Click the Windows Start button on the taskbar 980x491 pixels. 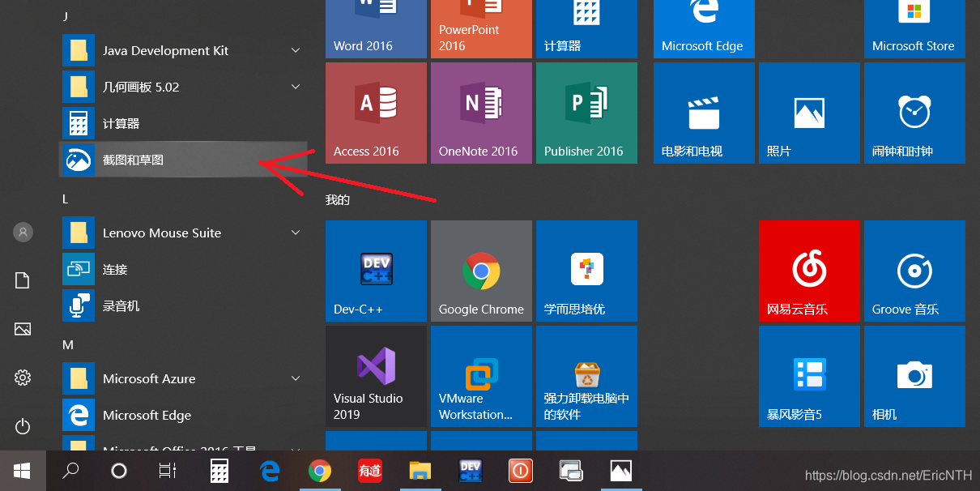pyautogui.click(x=23, y=470)
